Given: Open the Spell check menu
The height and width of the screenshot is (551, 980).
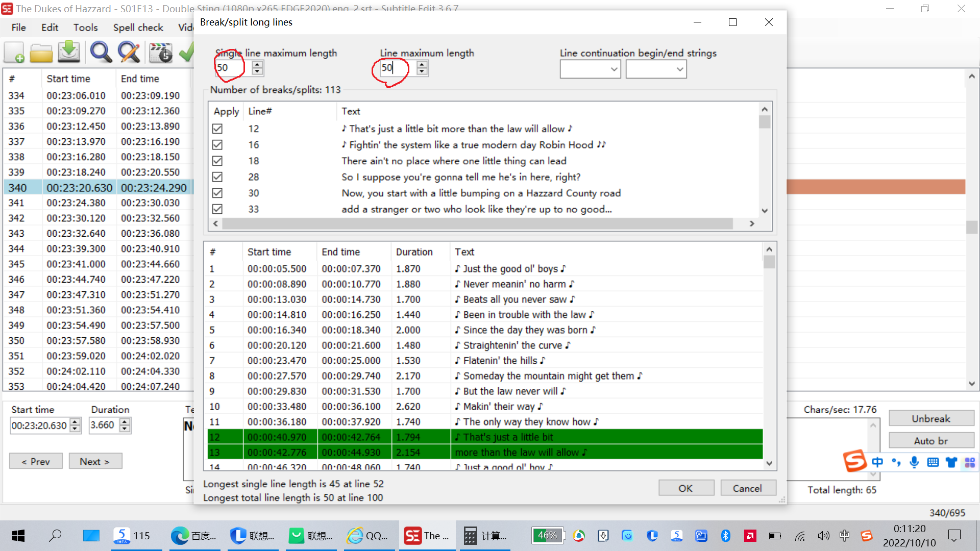Looking at the screenshot, I should click(138, 27).
